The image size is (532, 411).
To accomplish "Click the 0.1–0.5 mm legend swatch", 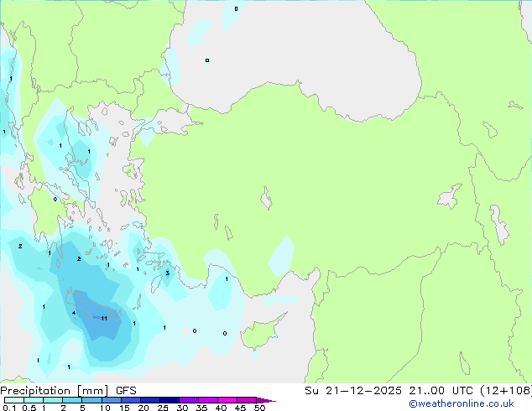I will coord(14,400).
